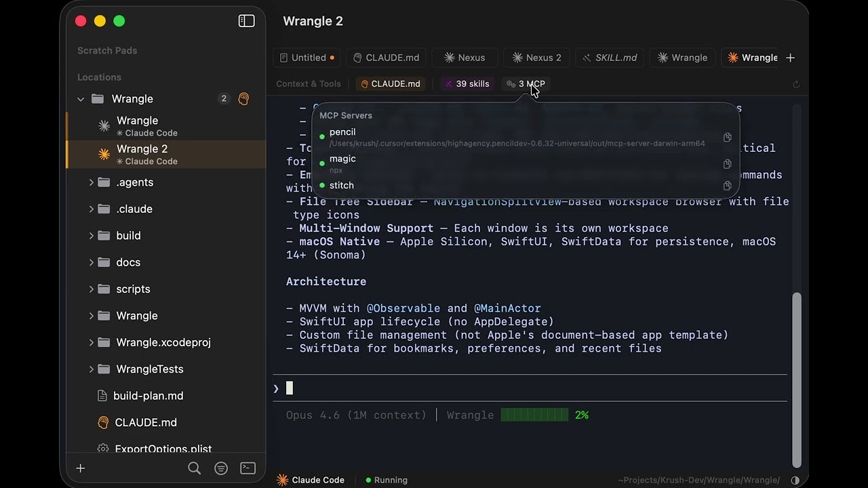Copy the pencil MCP server entry
Image resolution: width=868 pixels, height=488 pixels.
pyautogui.click(x=727, y=138)
